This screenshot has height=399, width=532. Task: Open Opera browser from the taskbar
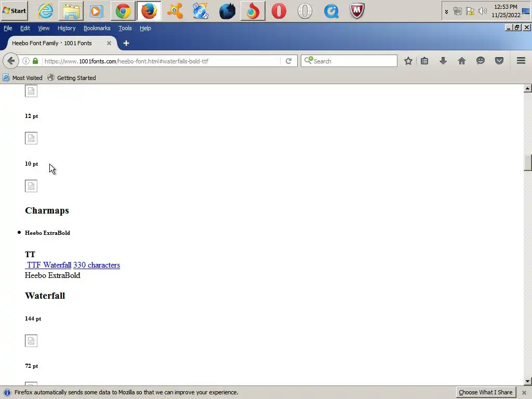coord(279,11)
